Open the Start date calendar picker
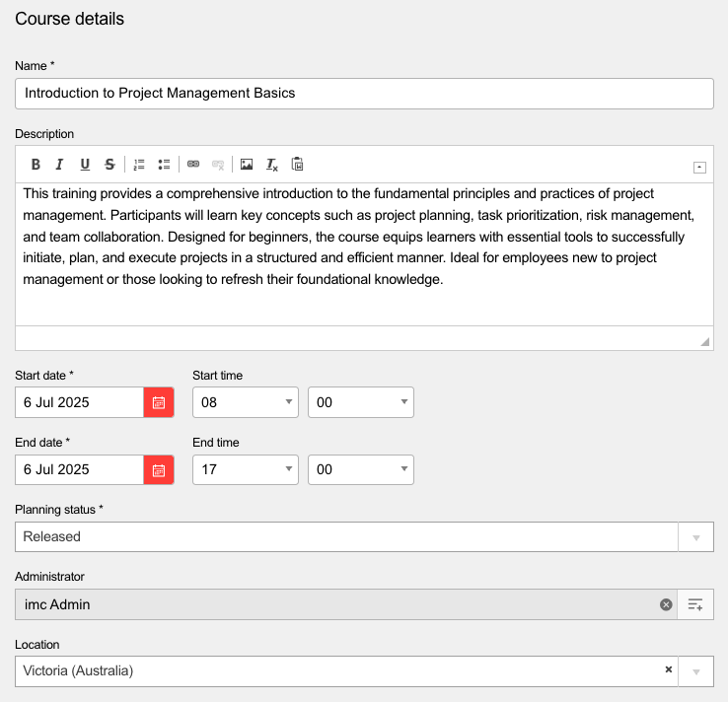Viewport: 728px width, 702px height. click(x=159, y=402)
